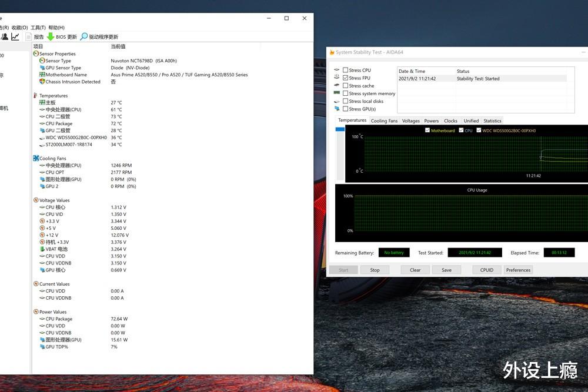Viewport: 588px width, 392px height.
Task: Click the chart icon in the left toolbar
Action: (15, 36)
